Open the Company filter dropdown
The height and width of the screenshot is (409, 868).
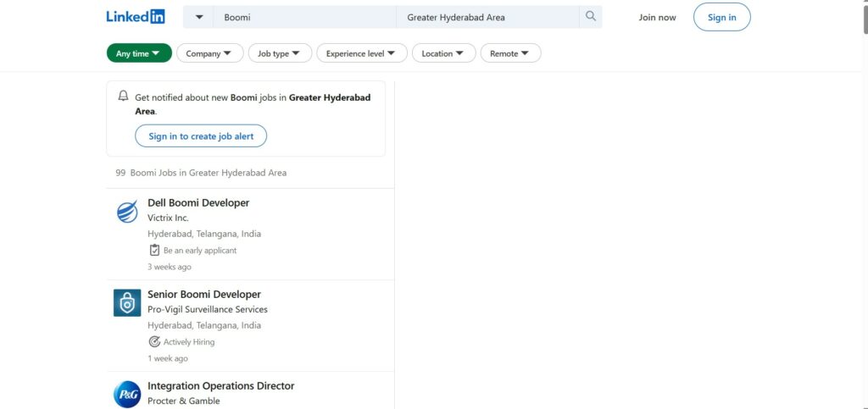click(x=209, y=53)
